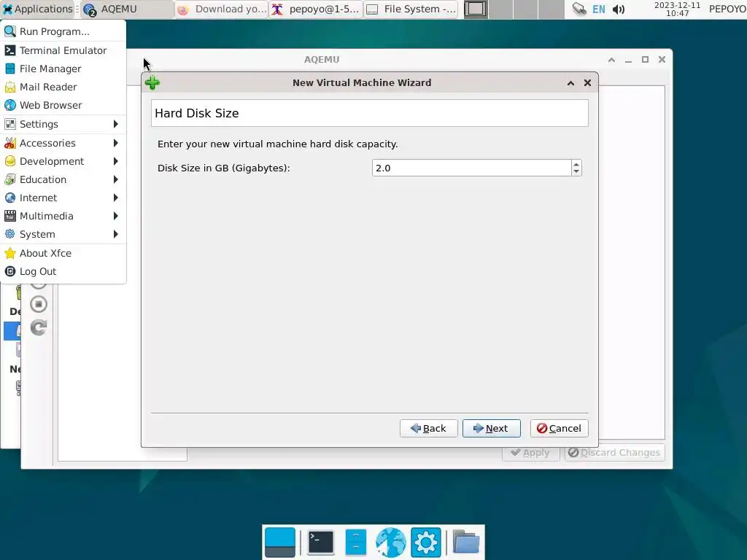This screenshot has width=747, height=560.
Task: Launch Web Browser from the menu
Action: tap(63, 105)
